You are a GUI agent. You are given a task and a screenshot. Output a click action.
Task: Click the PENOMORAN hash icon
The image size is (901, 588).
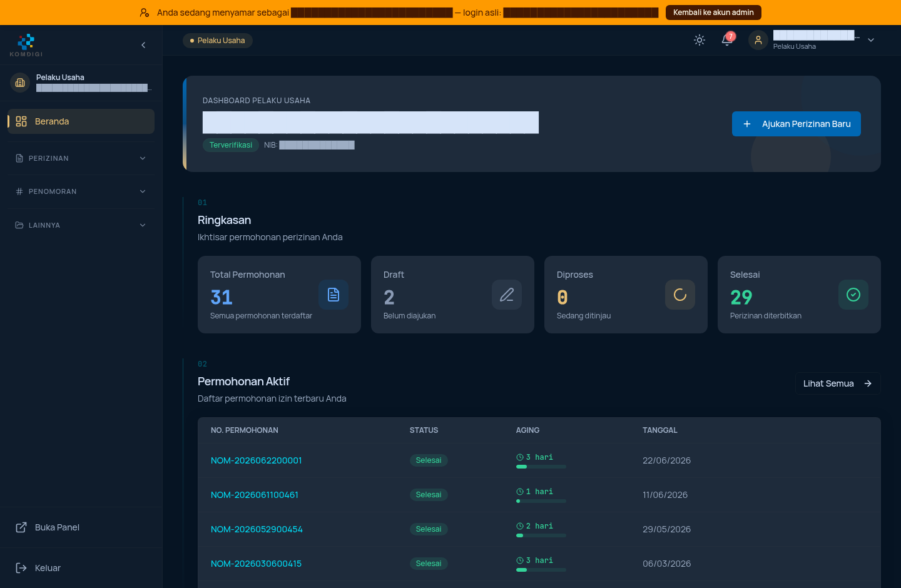point(19,191)
